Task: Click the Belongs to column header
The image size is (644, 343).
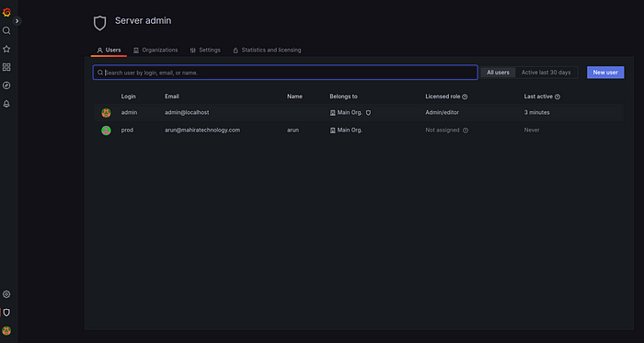Action: (x=343, y=97)
